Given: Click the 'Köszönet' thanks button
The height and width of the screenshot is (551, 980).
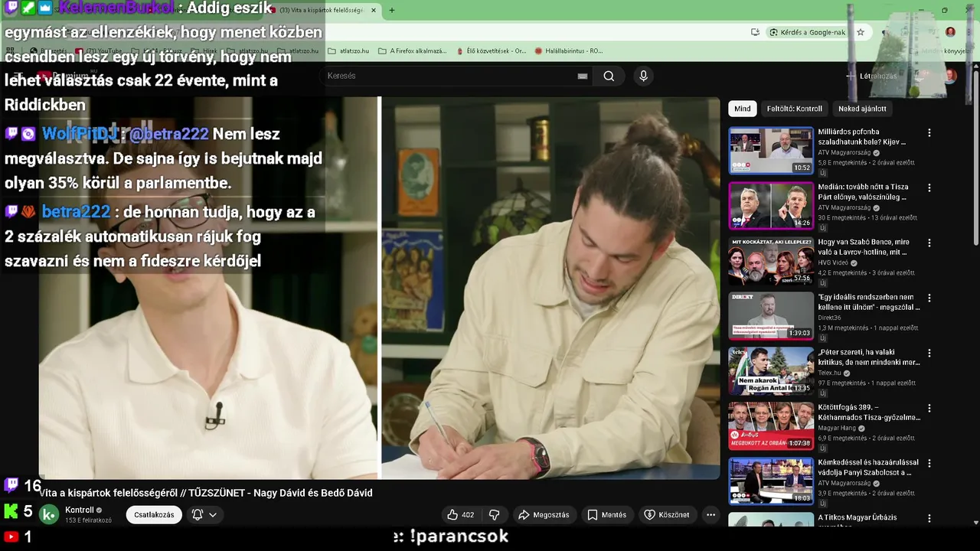Looking at the screenshot, I should [x=667, y=515].
